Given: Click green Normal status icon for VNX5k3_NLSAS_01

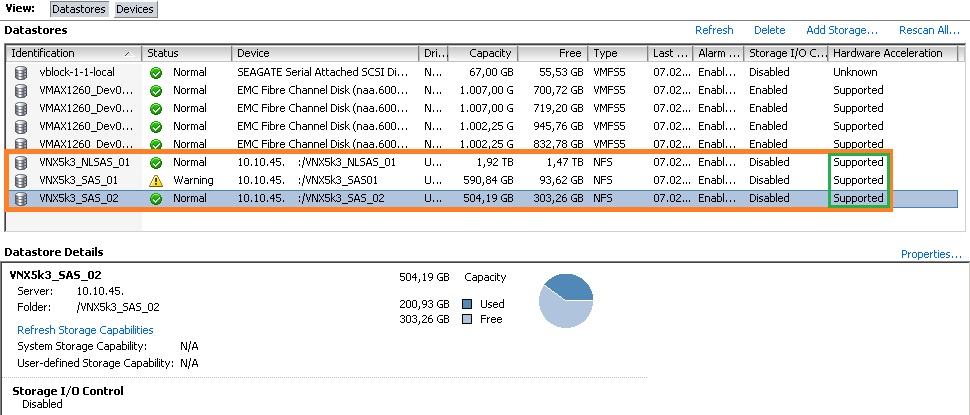Looking at the screenshot, I should point(155,162).
